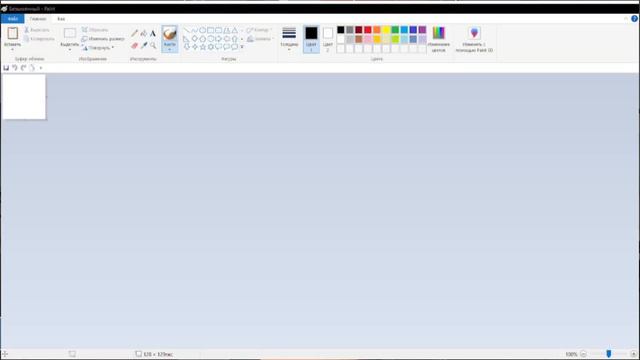
Task: Choose the Line shape
Action: pyautogui.click(x=187, y=30)
